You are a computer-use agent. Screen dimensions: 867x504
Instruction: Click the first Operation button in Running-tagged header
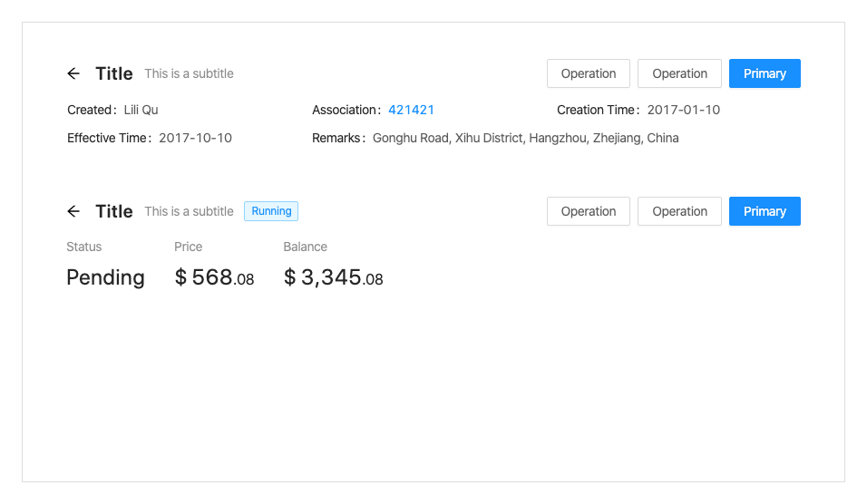pos(588,211)
